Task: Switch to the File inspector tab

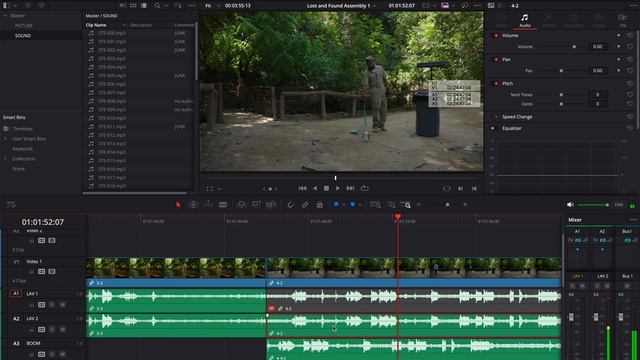Action: pyautogui.click(x=622, y=20)
